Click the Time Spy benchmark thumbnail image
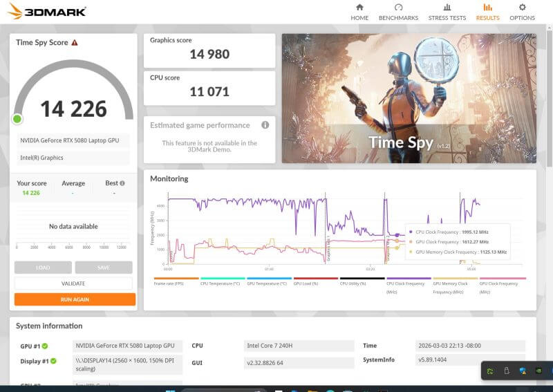The height and width of the screenshot is (392, 553). point(409,99)
